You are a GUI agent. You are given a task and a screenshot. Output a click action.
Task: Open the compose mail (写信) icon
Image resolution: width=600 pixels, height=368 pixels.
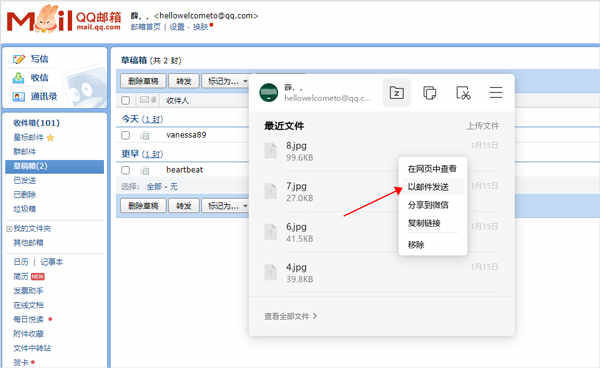pyautogui.click(x=18, y=59)
